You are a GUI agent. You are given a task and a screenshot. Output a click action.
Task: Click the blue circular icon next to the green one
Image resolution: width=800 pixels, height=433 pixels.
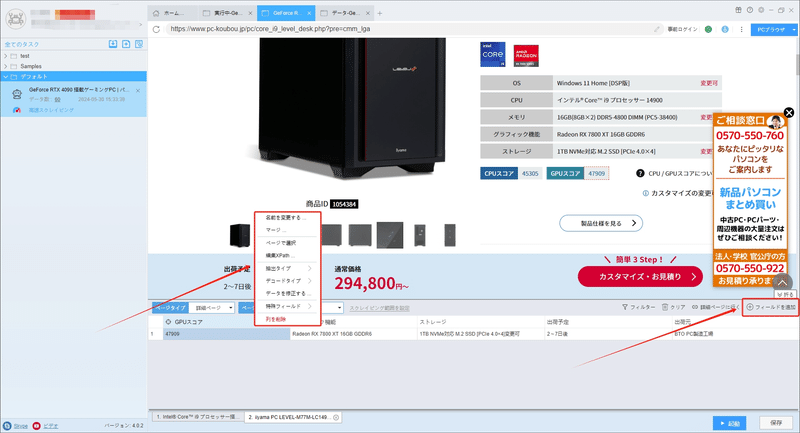[x=725, y=29]
